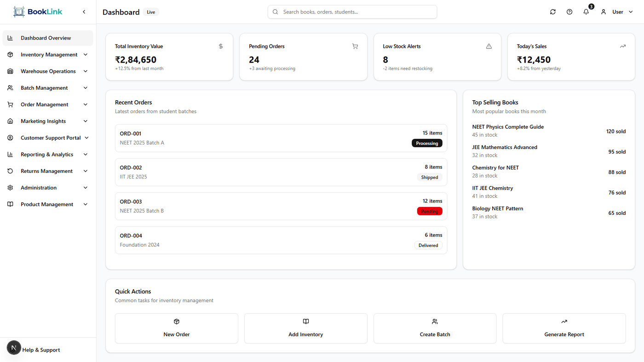Open the notifications bell with 3 alerts
The width and height of the screenshot is (644, 362).
coord(586,11)
